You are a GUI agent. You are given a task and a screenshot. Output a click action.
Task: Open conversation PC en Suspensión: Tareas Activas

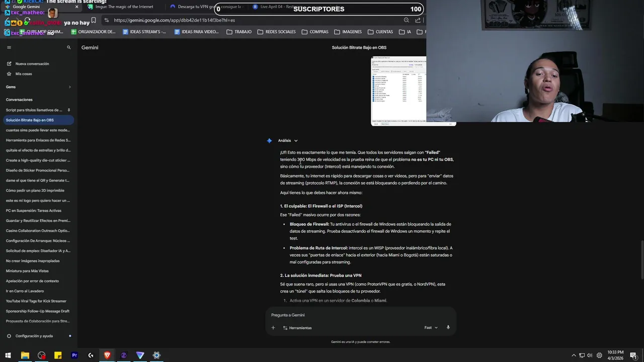pos(34,211)
